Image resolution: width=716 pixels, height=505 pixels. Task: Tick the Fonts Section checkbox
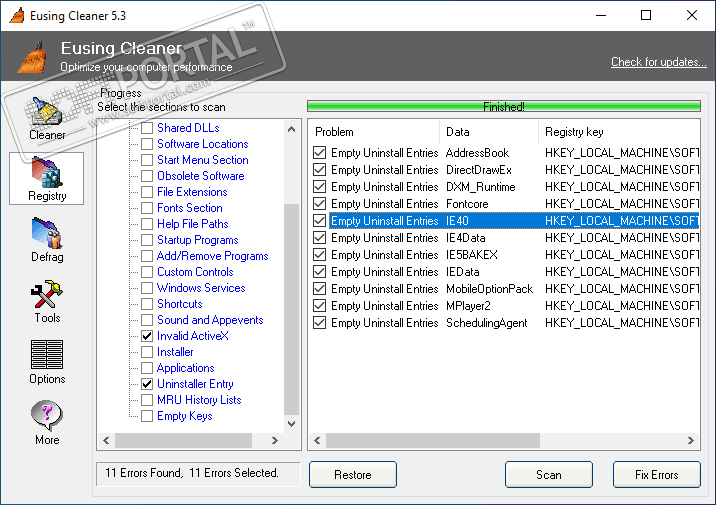[x=147, y=208]
